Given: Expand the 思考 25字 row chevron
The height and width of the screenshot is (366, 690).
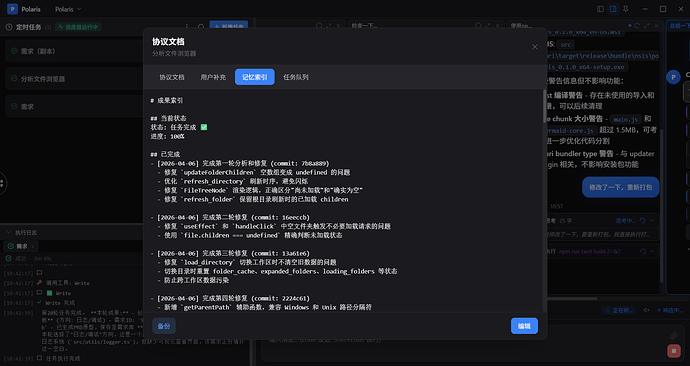Looking at the screenshot, I should (652, 220).
